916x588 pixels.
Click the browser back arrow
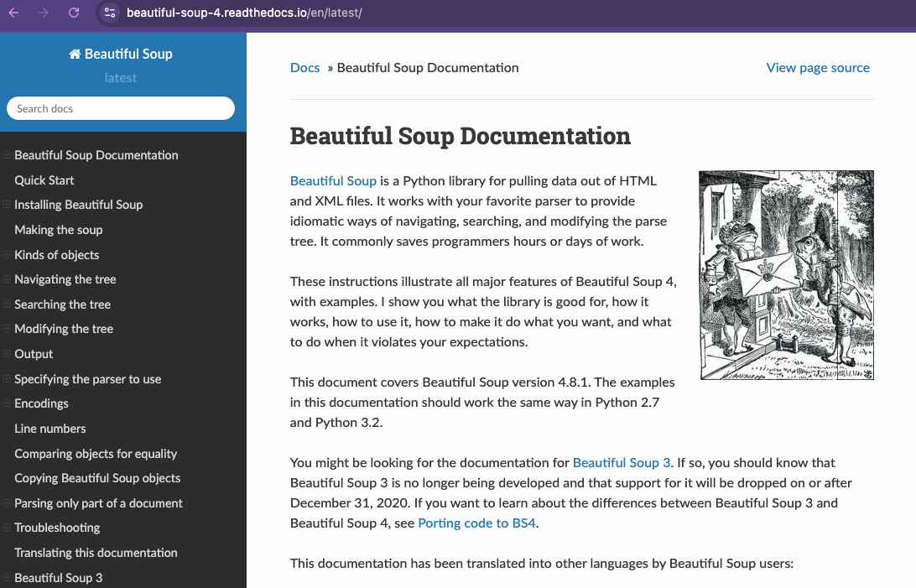(13, 13)
